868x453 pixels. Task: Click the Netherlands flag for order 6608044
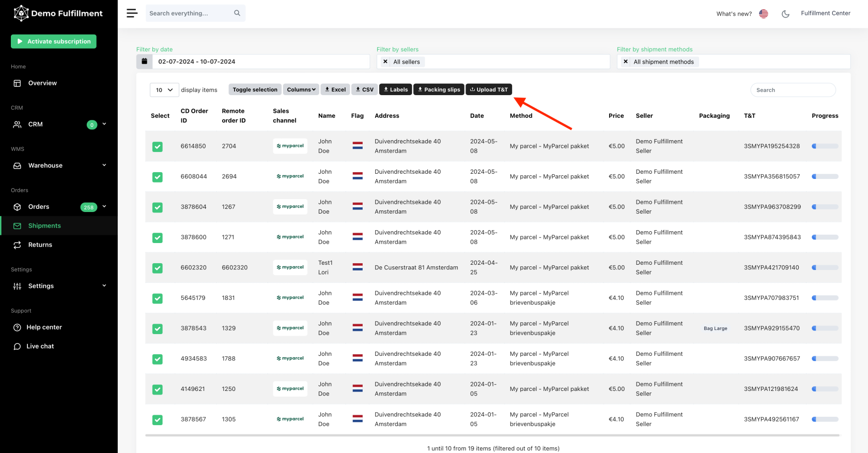click(358, 176)
